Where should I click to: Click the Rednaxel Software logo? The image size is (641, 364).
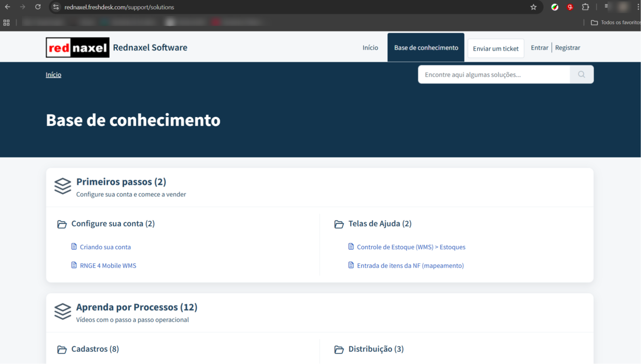tap(77, 47)
